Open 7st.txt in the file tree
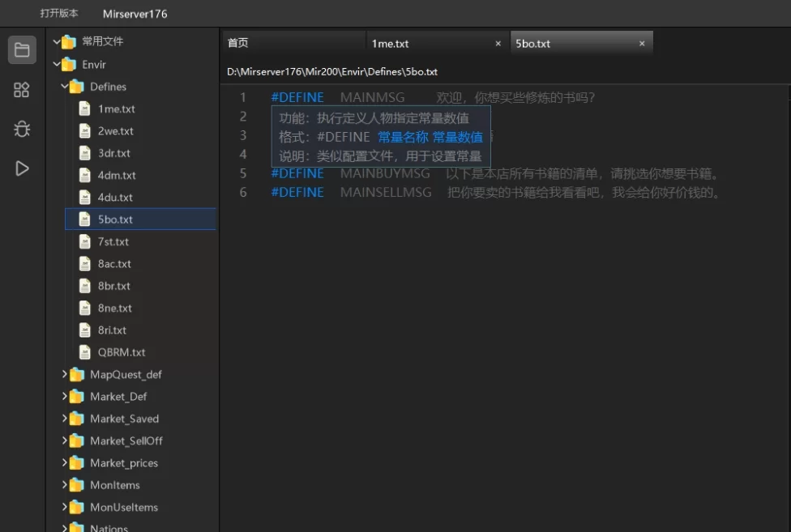 pyautogui.click(x=113, y=242)
